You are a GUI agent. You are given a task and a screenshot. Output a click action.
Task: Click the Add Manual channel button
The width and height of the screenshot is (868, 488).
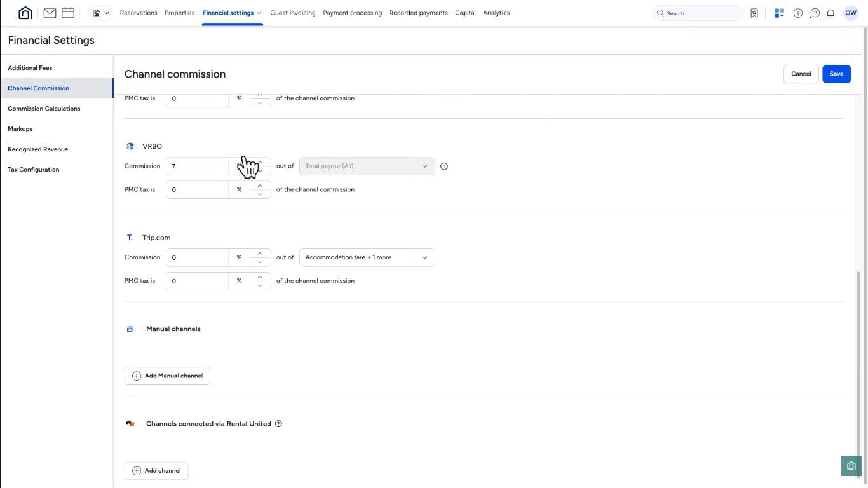click(x=167, y=376)
